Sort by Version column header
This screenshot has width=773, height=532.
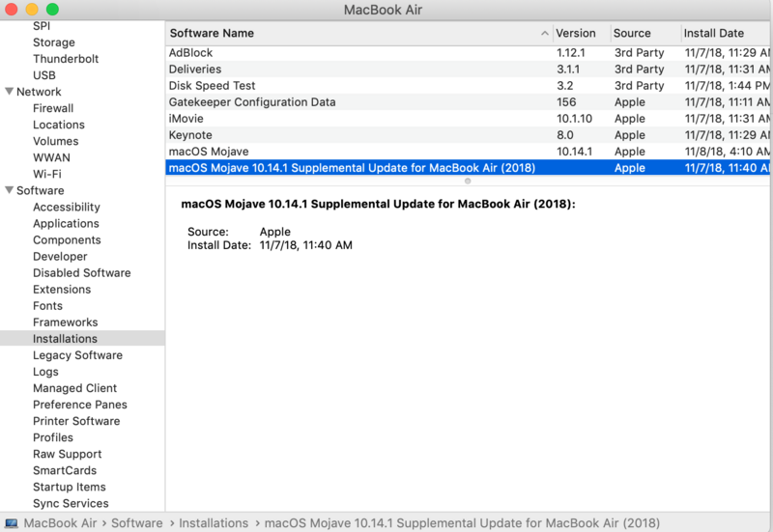tap(582, 34)
